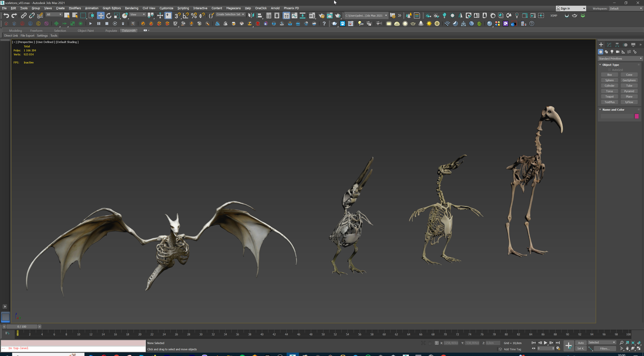Open the Rendering menu
Viewport: 644px width, 356px height.
coord(131,8)
